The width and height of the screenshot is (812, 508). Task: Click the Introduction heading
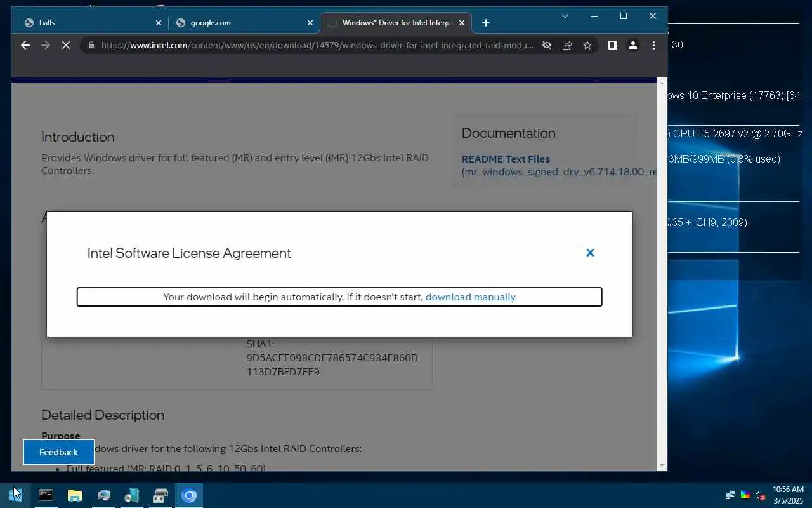pos(78,137)
